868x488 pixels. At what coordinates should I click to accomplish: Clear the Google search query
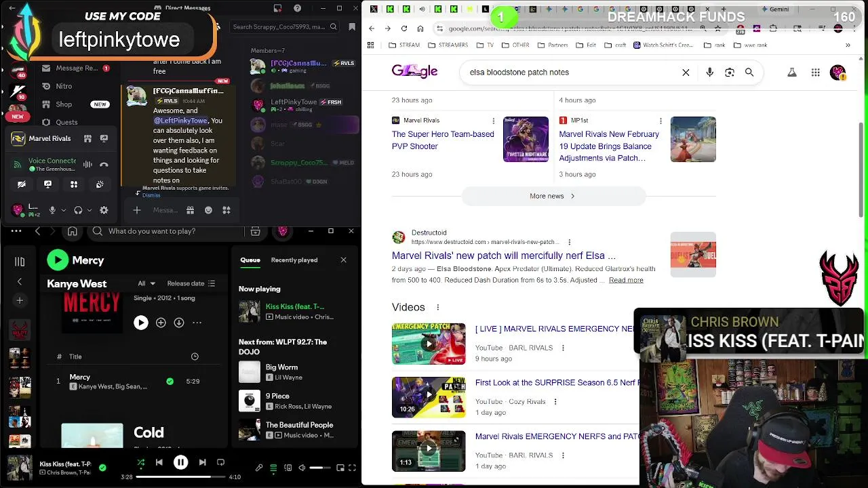[x=686, y=72]
